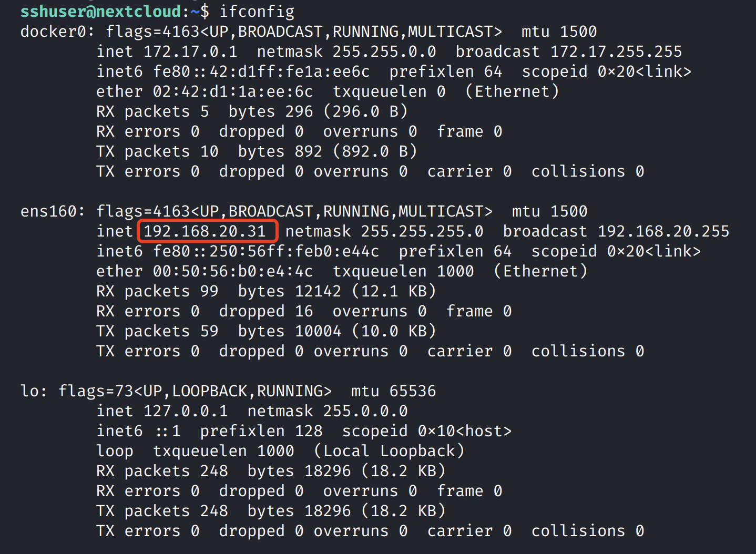Click the lo interface name

(29, 391)
